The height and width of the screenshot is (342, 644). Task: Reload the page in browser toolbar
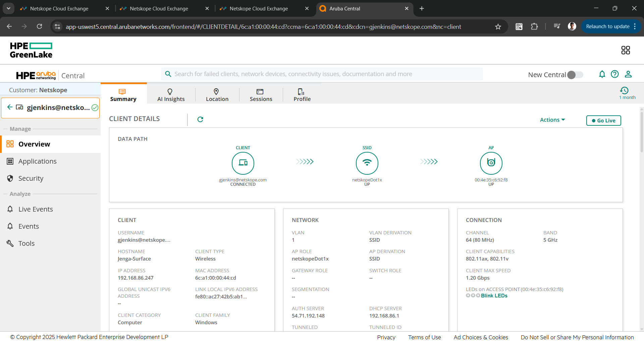click(x=40, y=26)
